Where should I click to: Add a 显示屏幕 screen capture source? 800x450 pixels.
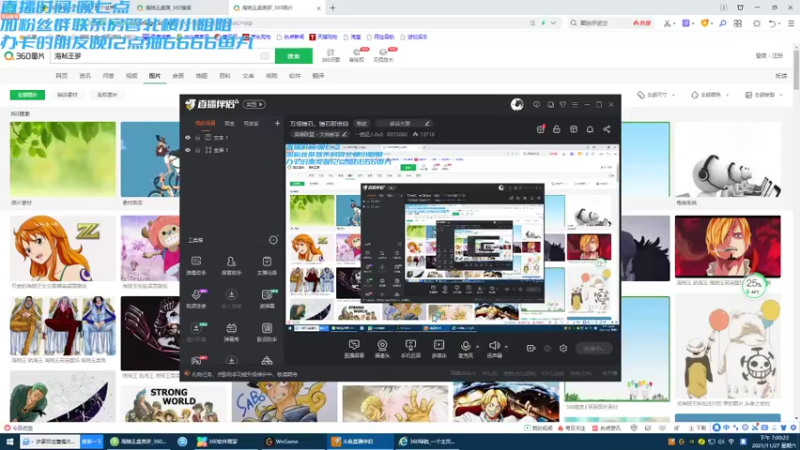354,349
